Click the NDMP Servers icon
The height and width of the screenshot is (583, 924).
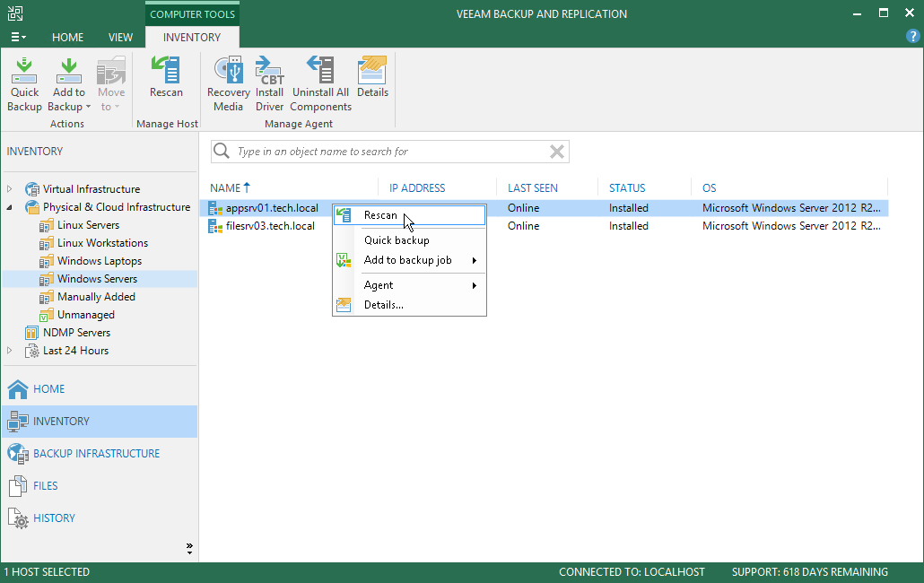coord(31,333)
